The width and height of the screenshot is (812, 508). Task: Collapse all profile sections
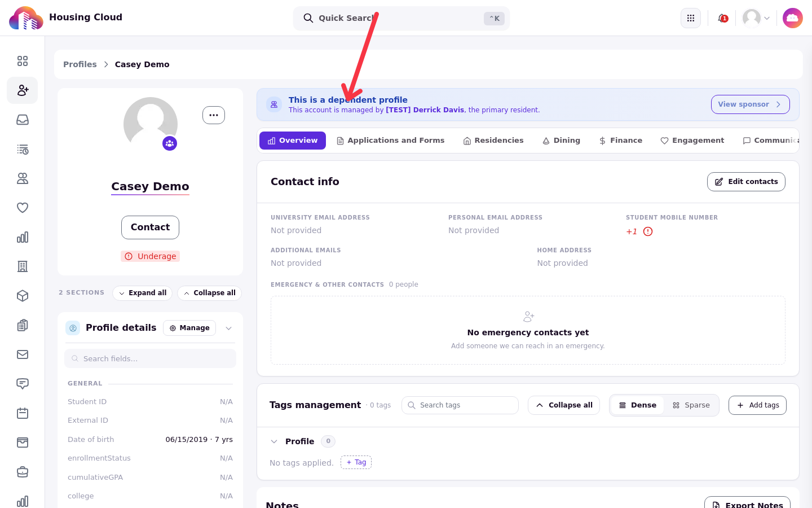tap(210, 293)
